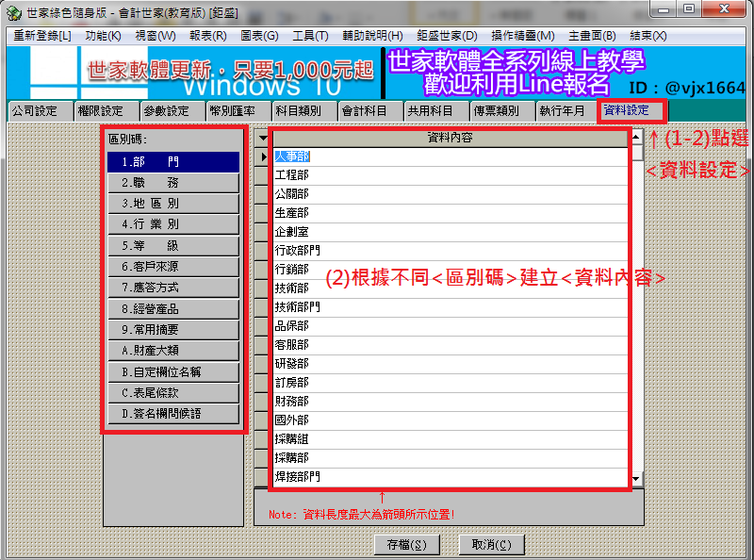The height and width of the screenshot is (560, 754).
Task: Open the 功能(K) menu
Action: (103, 36)
